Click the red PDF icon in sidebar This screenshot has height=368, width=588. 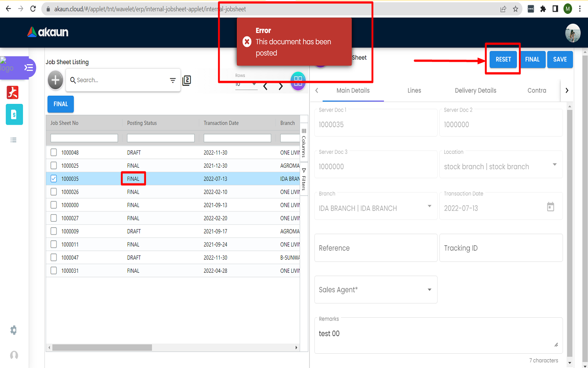click(x=13, y=92)
